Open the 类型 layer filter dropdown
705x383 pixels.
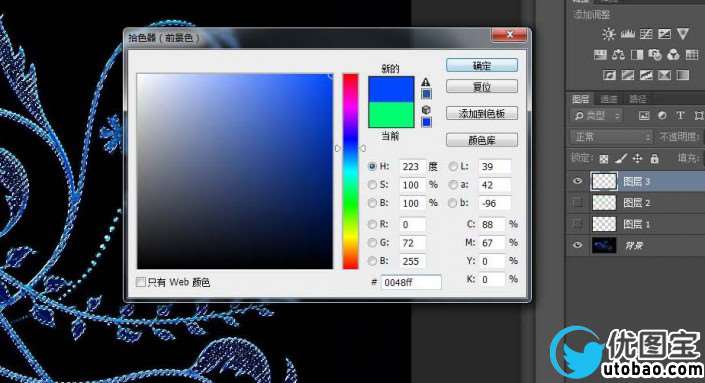tap(597, 116)
